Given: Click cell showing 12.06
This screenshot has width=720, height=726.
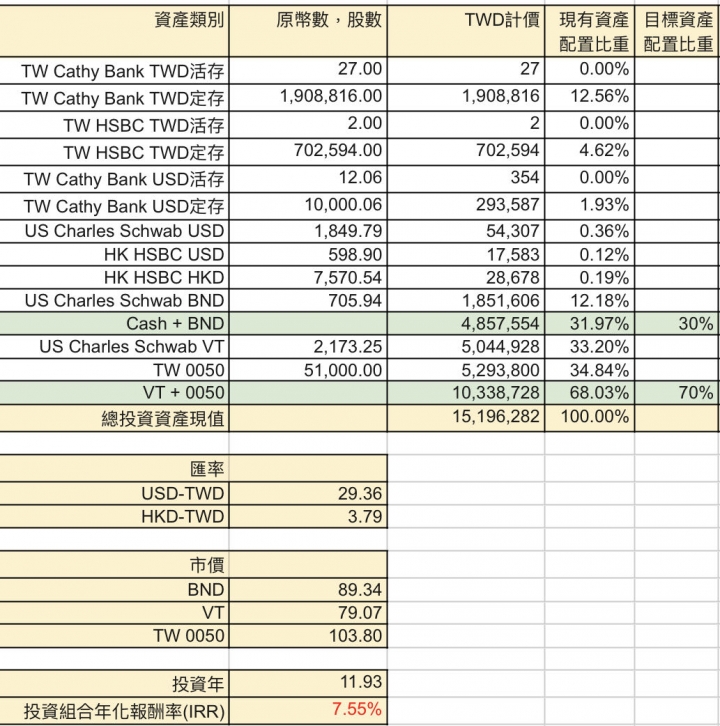Looking at the screenshot, I should 308,179.
